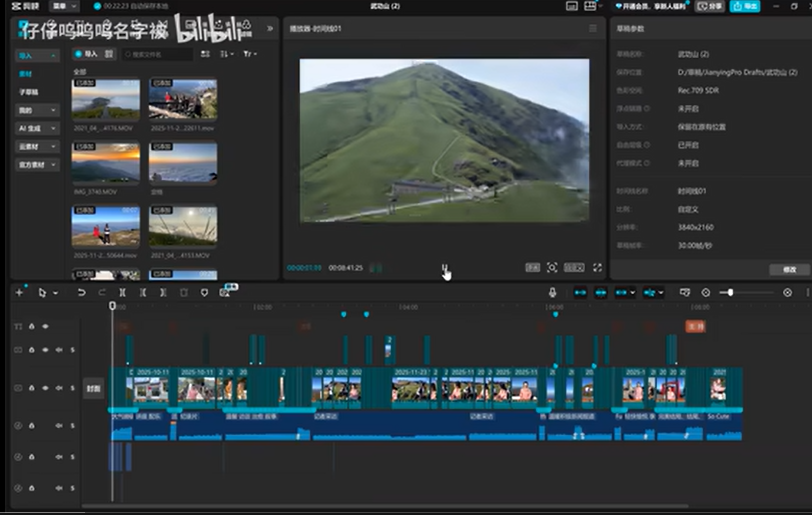This screenshot has width=812, height=515.
Task: Click the undo arrow in timeline toolbar
Action: point(81,292)
